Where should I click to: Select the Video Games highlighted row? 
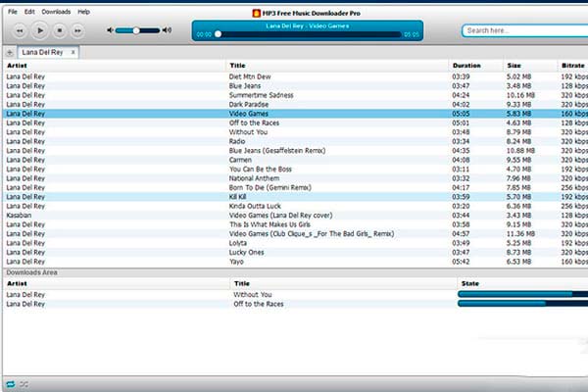tap(296, 114)
